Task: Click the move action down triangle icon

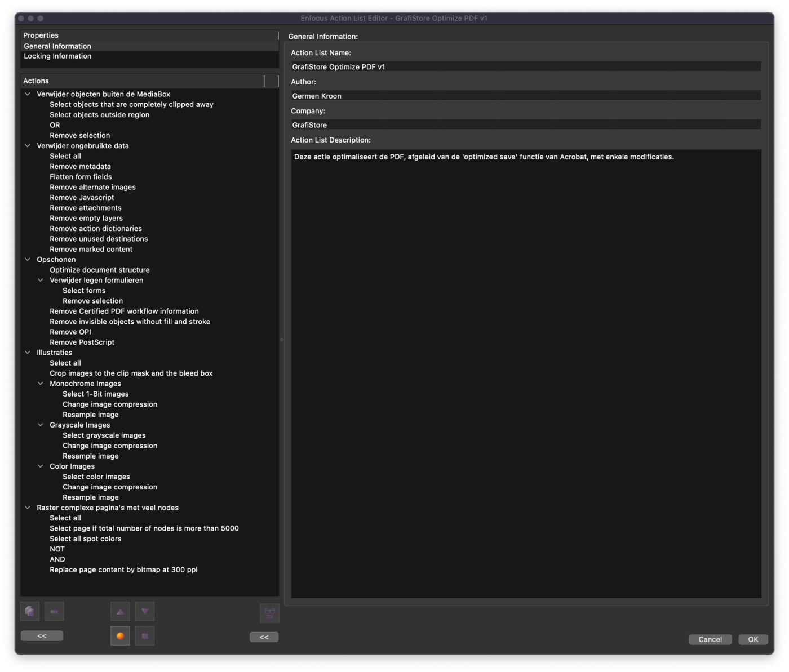Action: (145, 611)
